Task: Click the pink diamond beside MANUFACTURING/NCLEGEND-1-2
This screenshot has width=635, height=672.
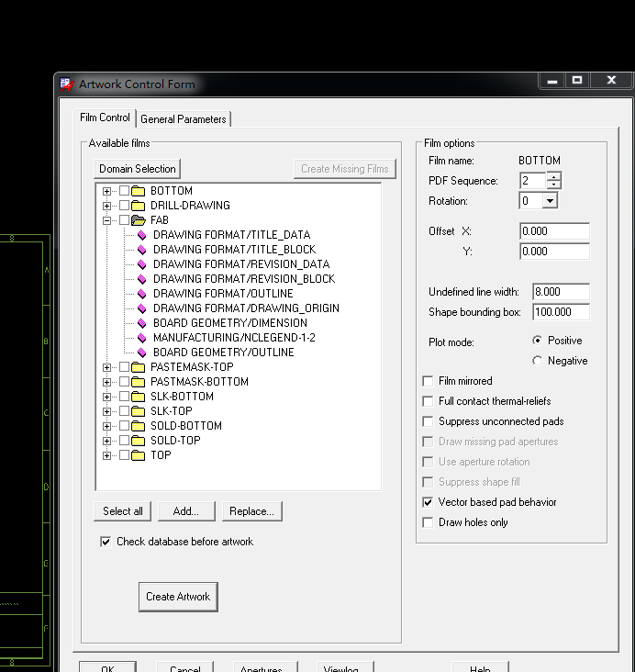Action: 142,338
